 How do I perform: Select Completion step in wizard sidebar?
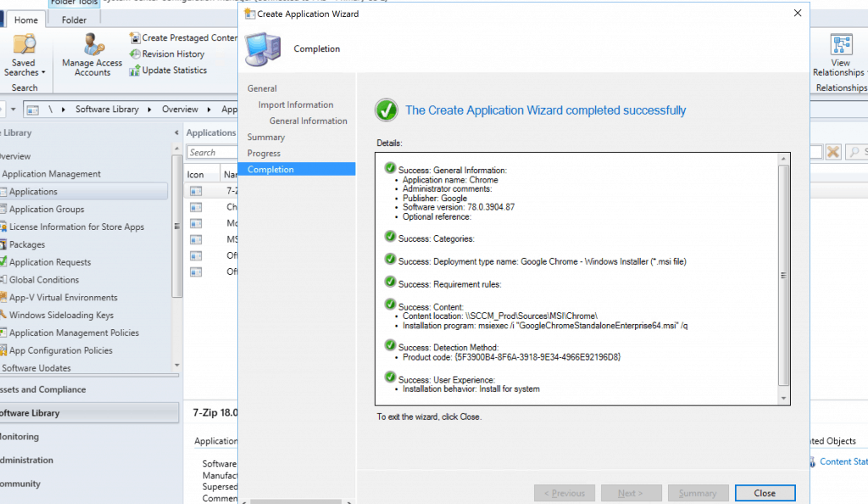pos(297,169)
